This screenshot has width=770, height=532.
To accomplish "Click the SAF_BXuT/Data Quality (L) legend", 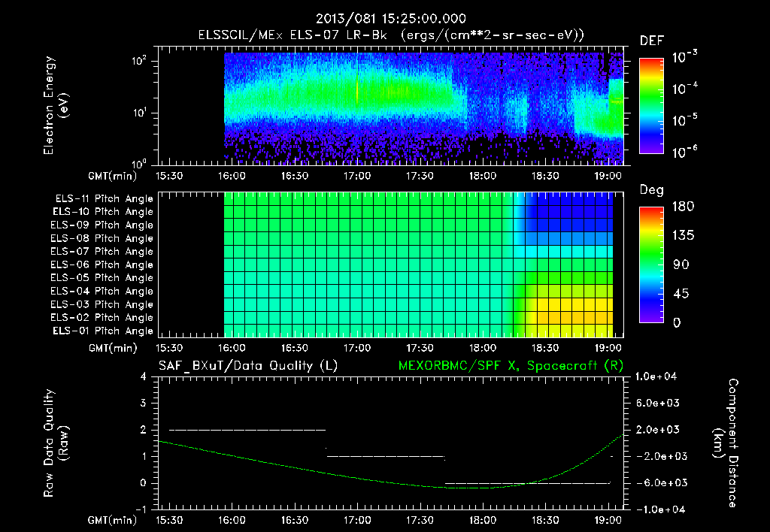I will coord(248,366).
